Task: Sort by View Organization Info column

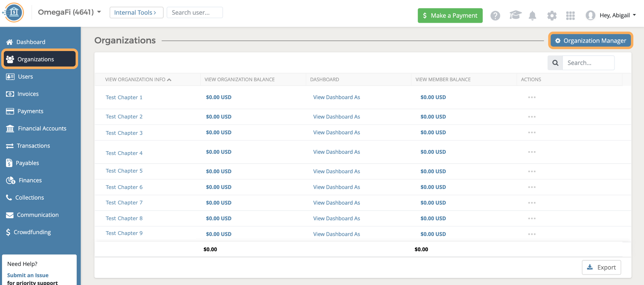Action: click(x=138, y=79)
